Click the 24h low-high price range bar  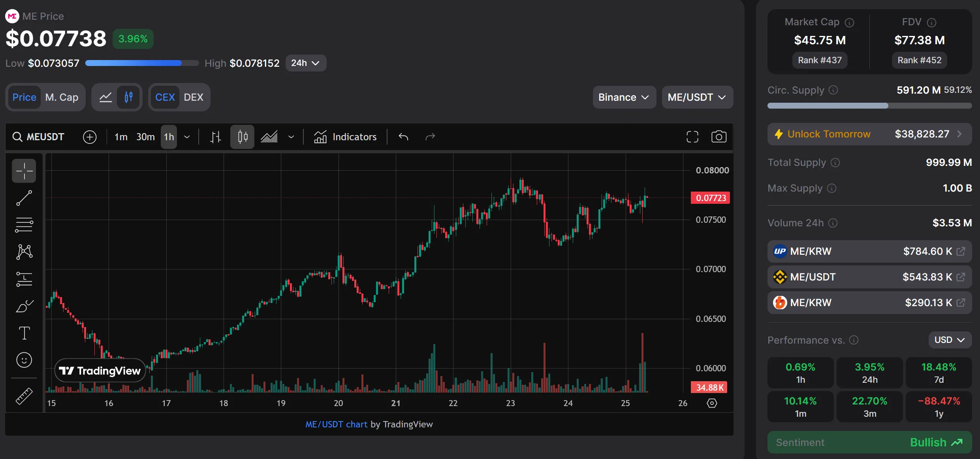142,63
